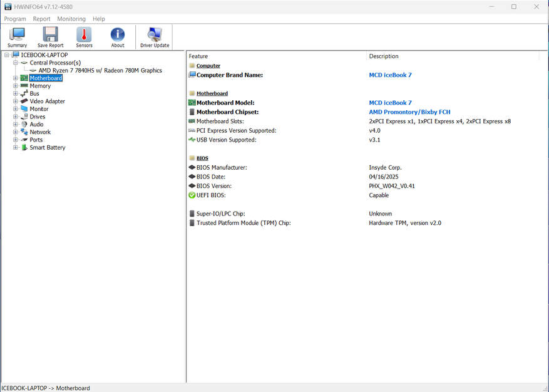The height and width of the screenshot is (392, 549).
Task: Select the Network node in tree
Action: (40, 132)
